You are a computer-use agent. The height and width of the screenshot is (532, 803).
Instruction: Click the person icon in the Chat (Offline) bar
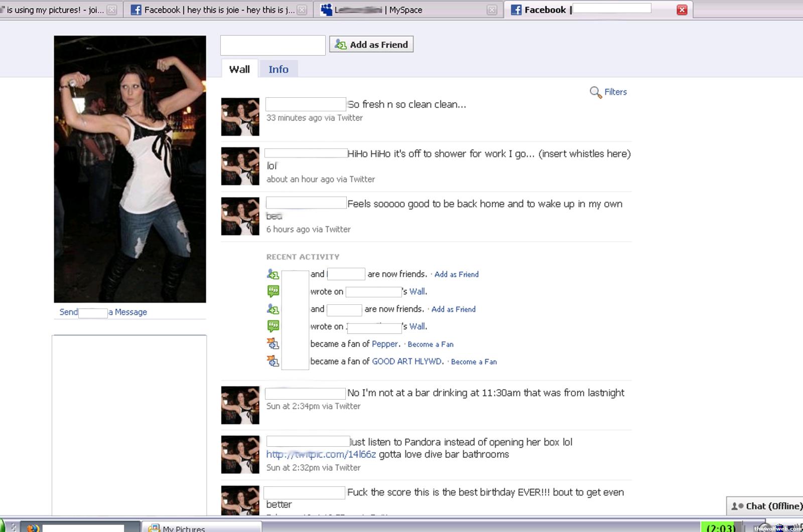pyautogui.click(x=737, y=506)
